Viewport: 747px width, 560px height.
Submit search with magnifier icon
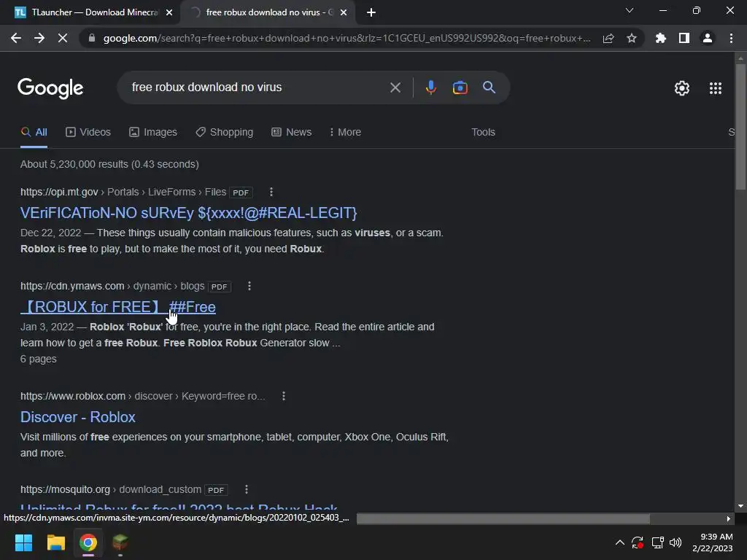pos(489,87)
